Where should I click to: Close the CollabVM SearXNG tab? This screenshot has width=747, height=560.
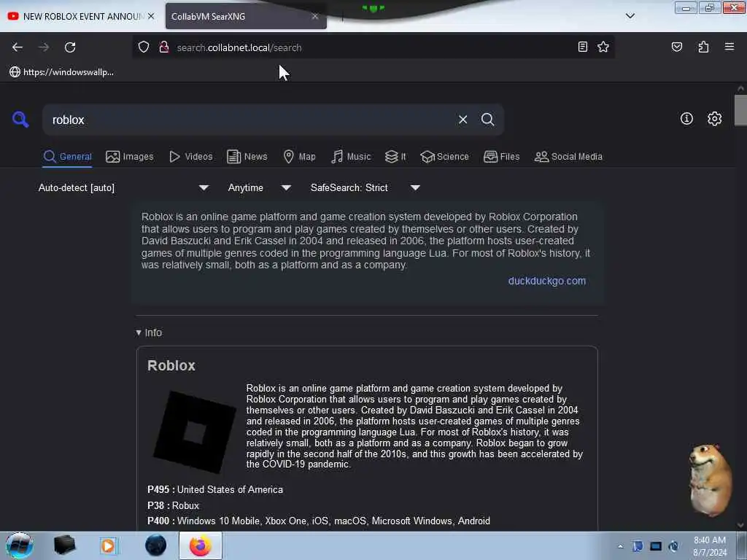point(315,16)
